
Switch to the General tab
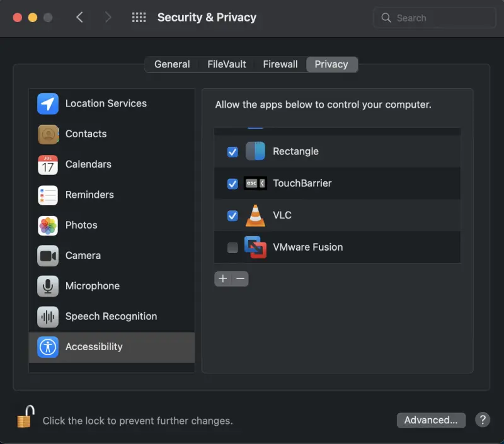172,64
